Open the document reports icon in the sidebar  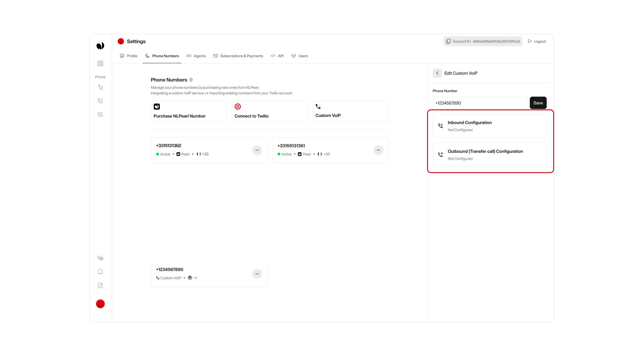[x=100, y=285]
